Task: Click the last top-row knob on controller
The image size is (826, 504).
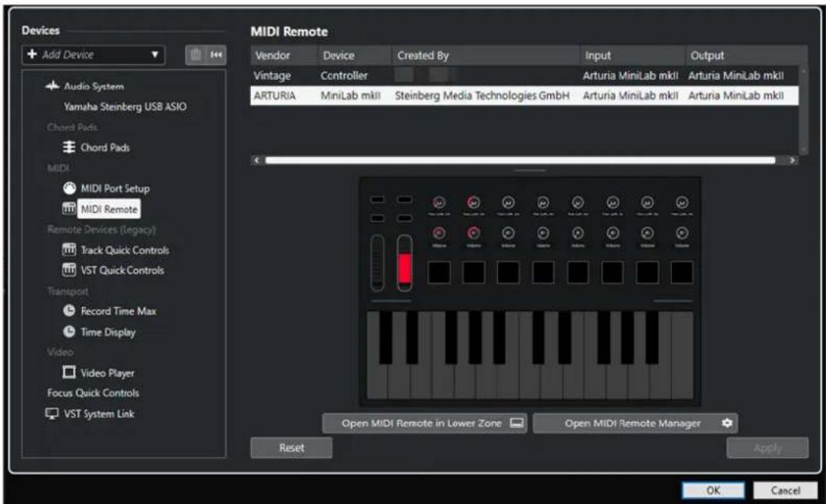Action: point(681,202)
